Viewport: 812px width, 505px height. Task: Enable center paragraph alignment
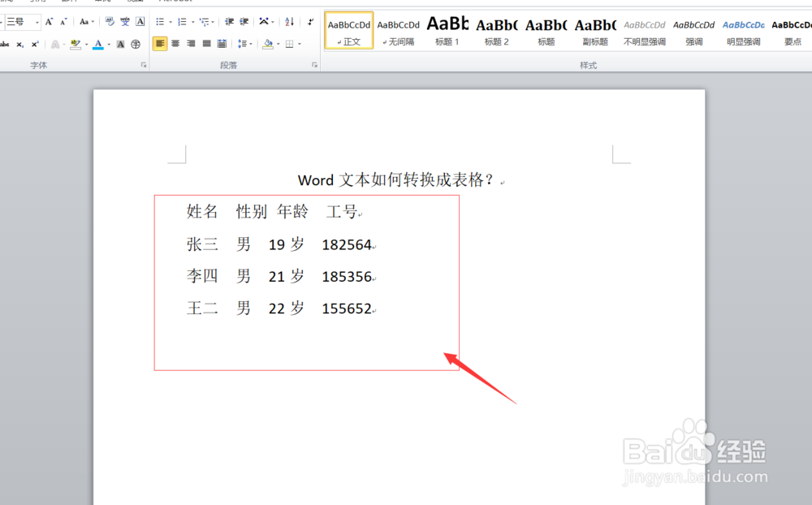[175, 44]
